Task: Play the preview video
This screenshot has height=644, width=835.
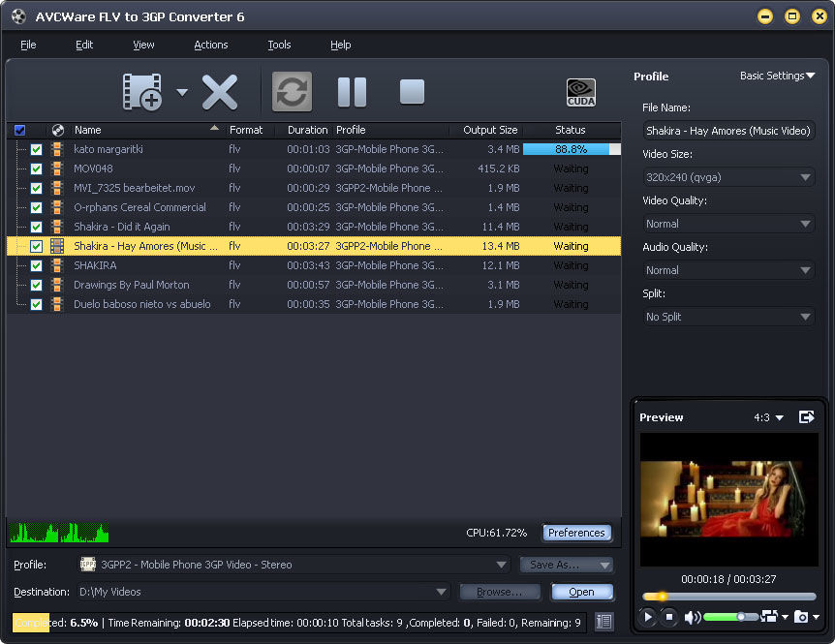Action: click(x=647, y=617)
